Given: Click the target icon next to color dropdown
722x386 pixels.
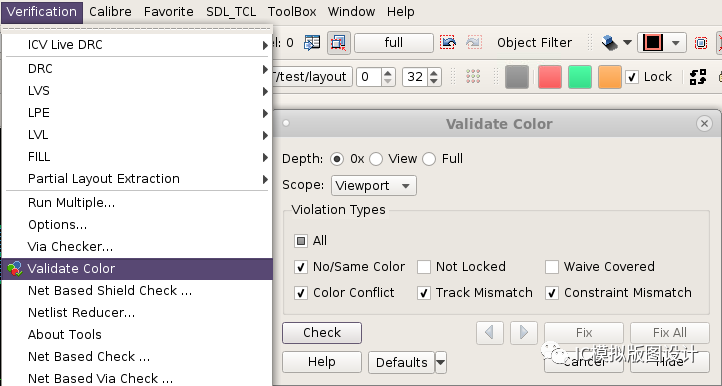Looking at the screenshot, I should 700,43.
